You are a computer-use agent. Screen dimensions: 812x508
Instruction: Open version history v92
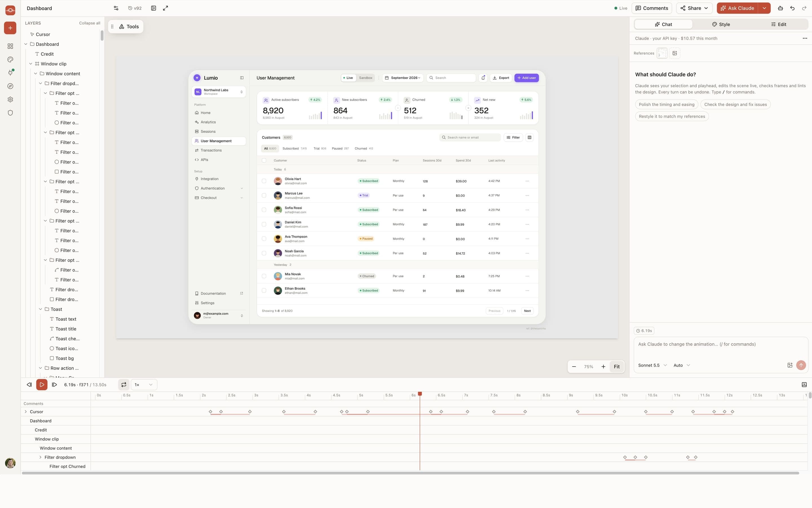click(135, 8)
